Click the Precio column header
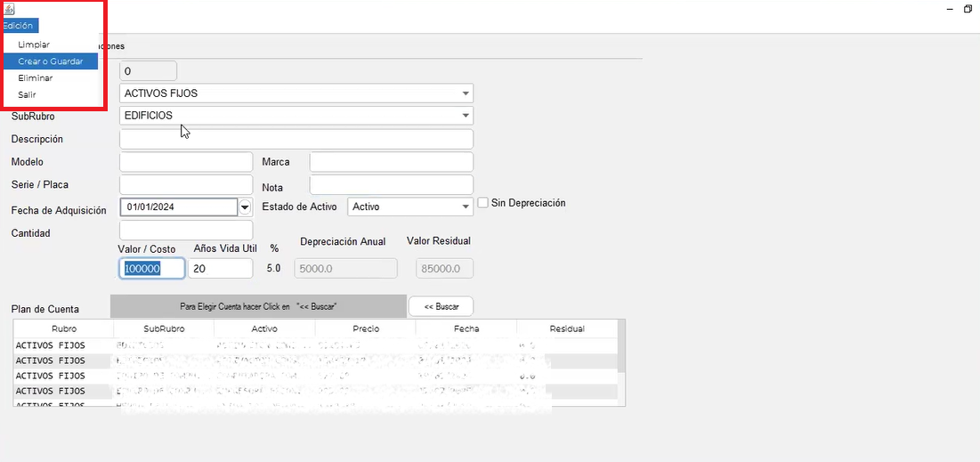 pos(365,328)
